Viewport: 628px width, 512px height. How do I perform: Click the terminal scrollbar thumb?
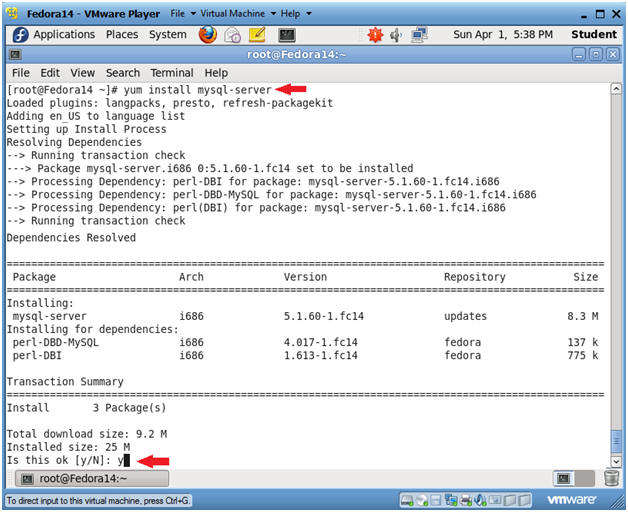(616, 442)
